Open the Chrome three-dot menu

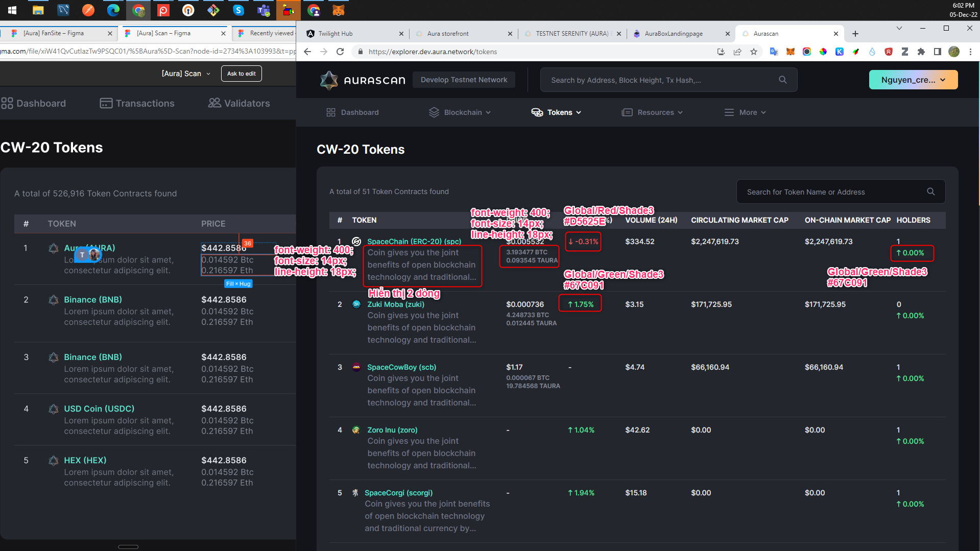[x=970, y=52]
